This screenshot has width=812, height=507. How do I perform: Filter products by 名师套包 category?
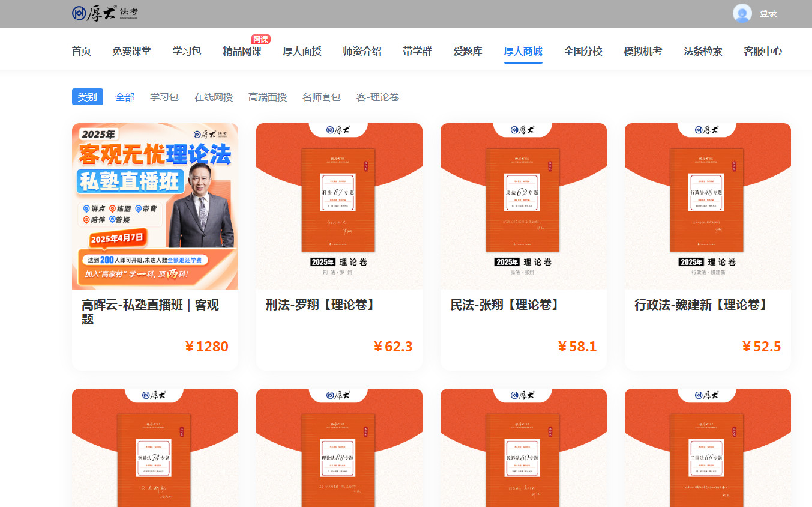click(x=322, y=97)
